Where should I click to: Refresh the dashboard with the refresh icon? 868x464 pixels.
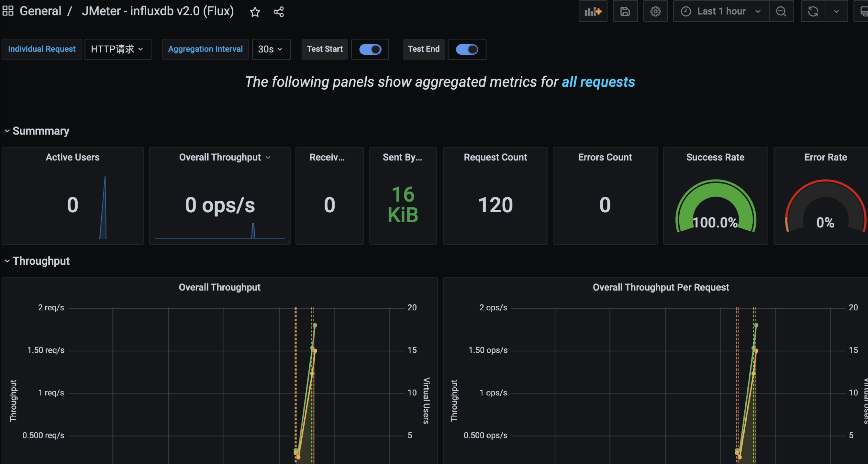click(813, 11)
